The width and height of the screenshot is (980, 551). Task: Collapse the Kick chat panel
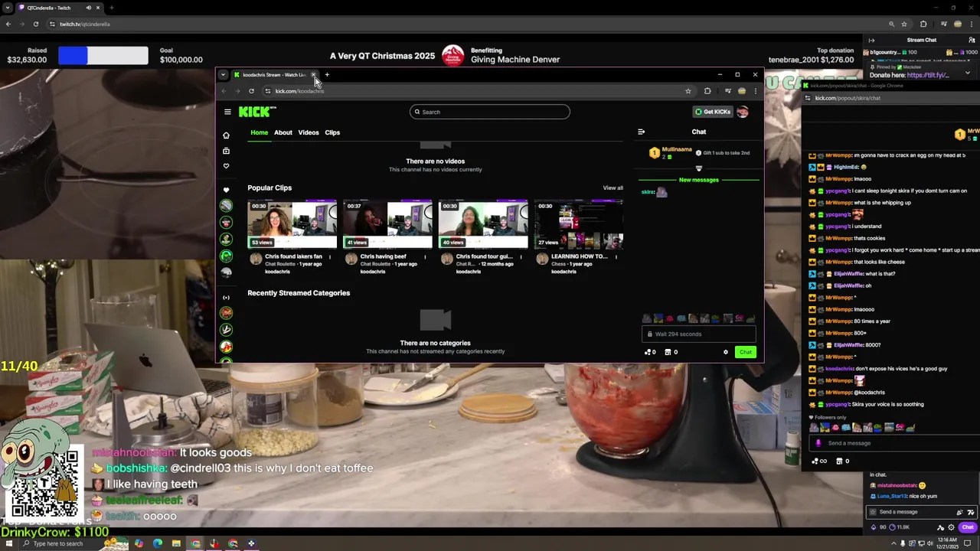pyautogui.click(x=642, y=132)
